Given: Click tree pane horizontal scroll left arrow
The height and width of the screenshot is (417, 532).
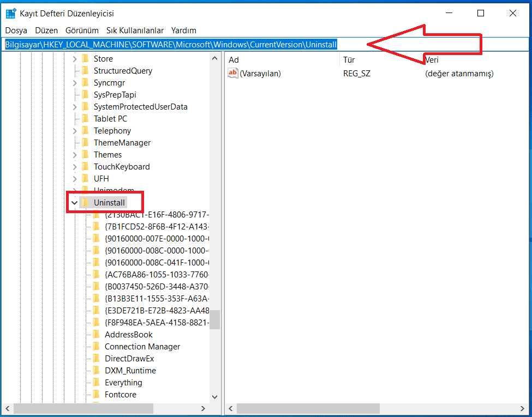Looking at the screenshot, I should [8, 408].
